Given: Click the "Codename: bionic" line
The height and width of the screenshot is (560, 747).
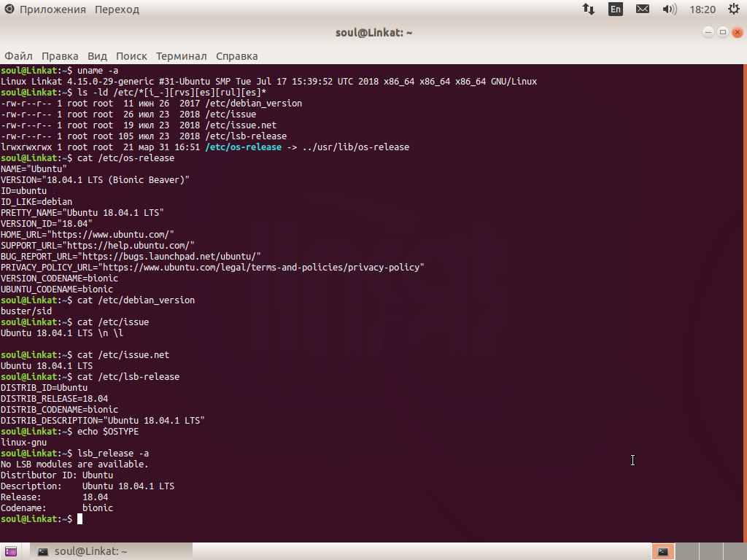Looking at the screenshot, I should pyautogui.click(x=57, y=508).
